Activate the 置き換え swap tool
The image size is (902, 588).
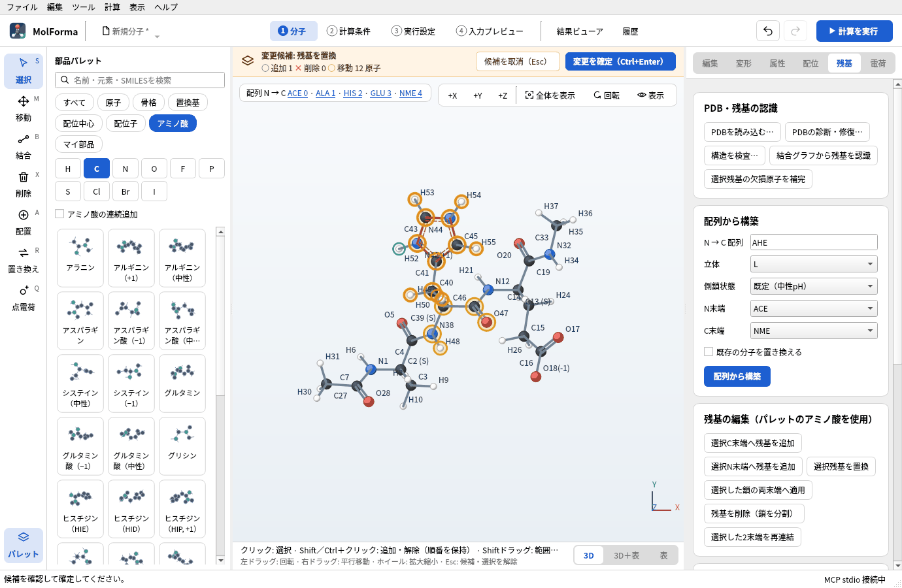(x=24, y=260)
